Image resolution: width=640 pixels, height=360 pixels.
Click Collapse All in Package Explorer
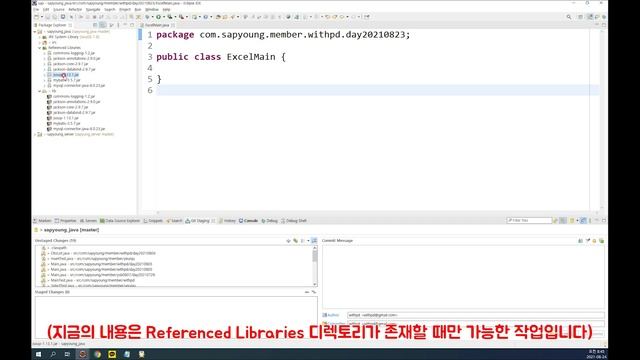click(x=95, y=25)
